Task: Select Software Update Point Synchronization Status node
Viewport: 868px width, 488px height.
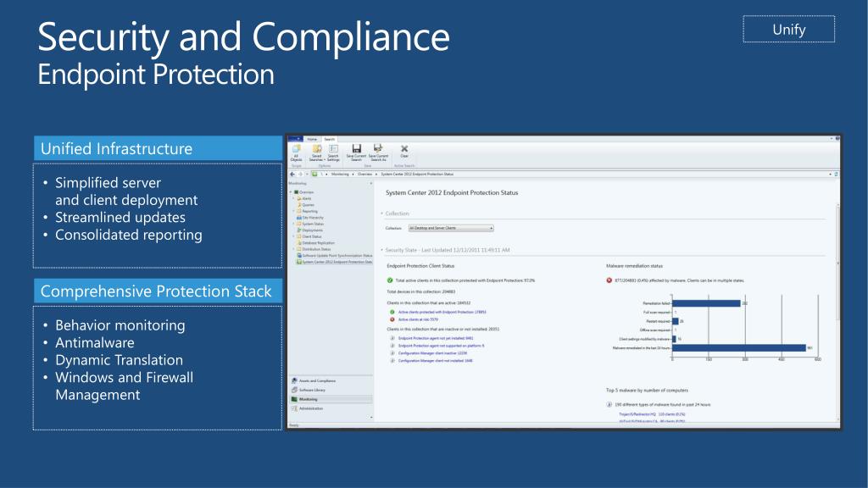Action: (337, 256)
